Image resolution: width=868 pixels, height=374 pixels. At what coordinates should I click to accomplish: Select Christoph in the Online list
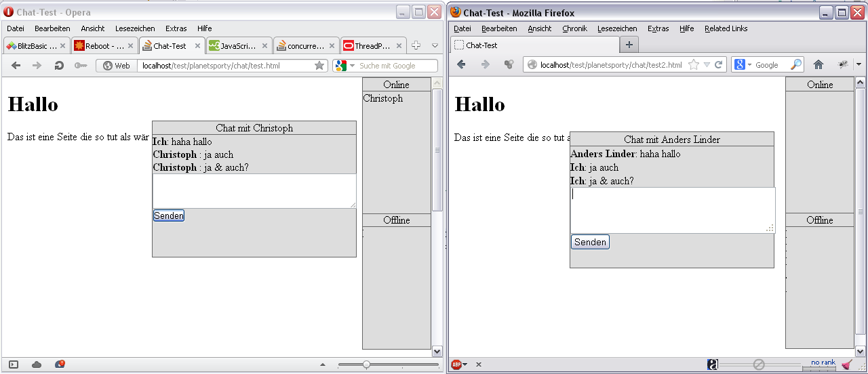[x=383, y=98]
